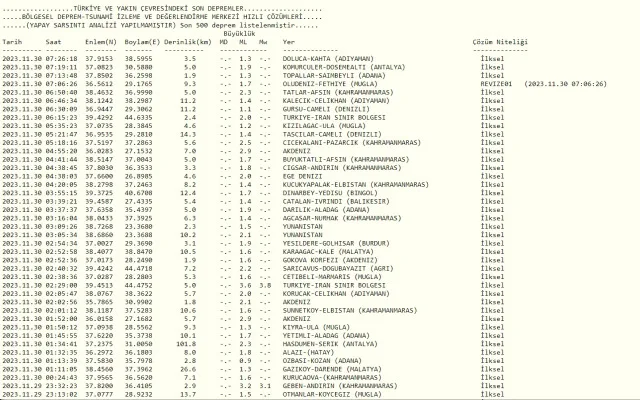Select DARILIK-ALADAG (ADANA) location
Image resolution: width=640 pixels, height=400 pixels.
point(326,210)
